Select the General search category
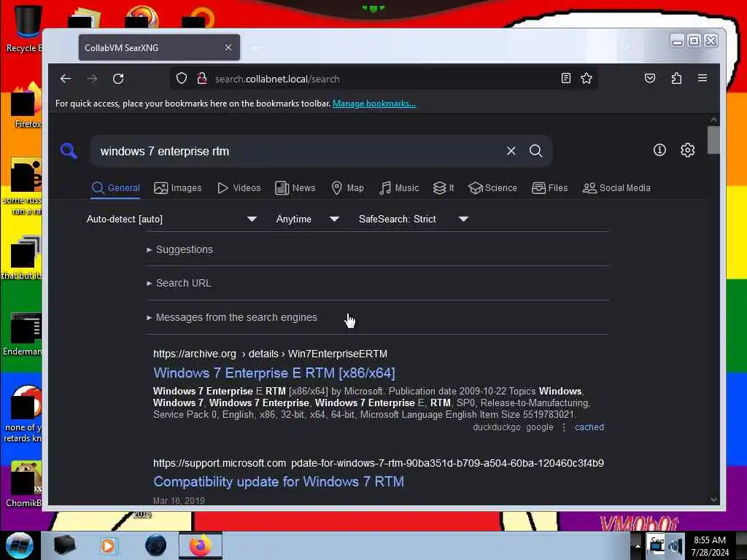 pos(116,188)
